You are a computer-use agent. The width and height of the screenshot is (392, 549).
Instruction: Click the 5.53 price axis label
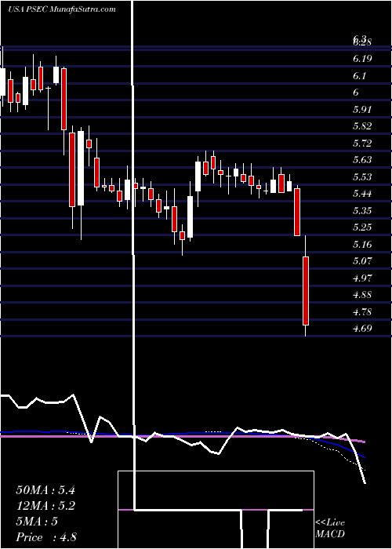click(x=362, y=177)
